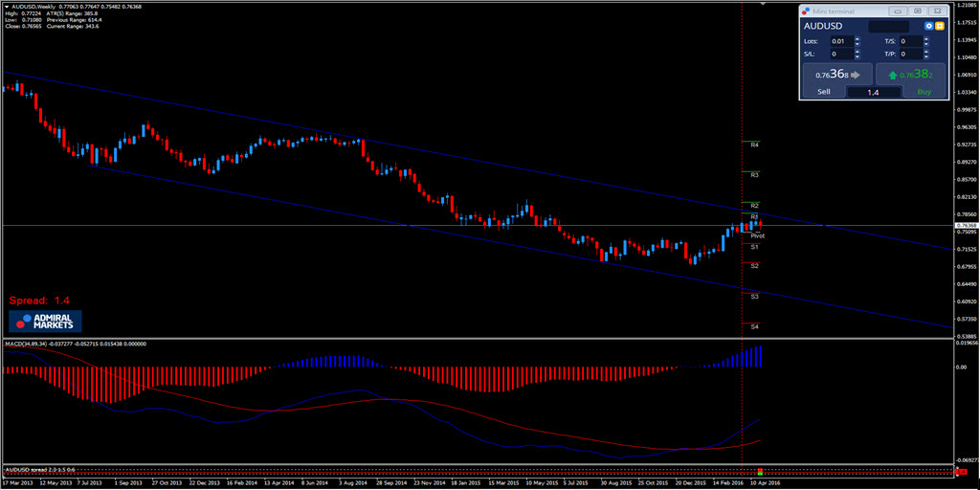980x490 pixels.
Task: Click the blue settings icon in Mini terminal
Action: [x=928, y=27]
